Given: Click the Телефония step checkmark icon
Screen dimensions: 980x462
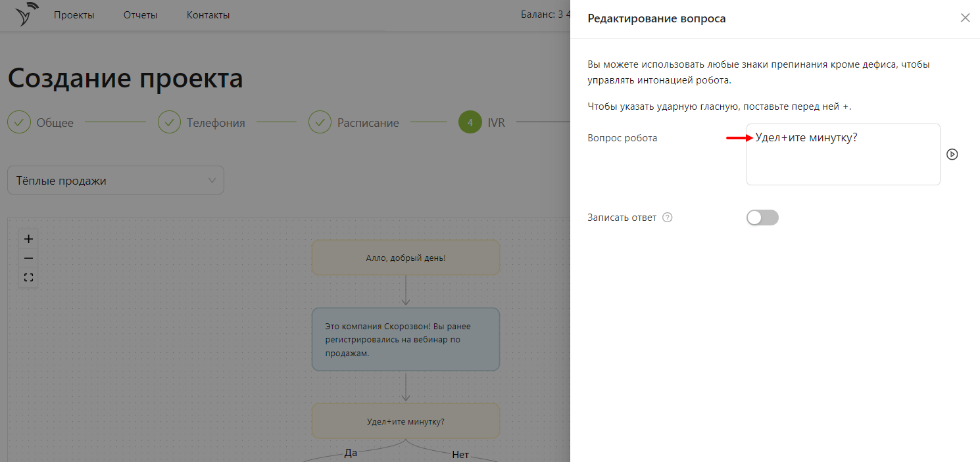Looking at the screenshot, I should [x=169, y=122].
